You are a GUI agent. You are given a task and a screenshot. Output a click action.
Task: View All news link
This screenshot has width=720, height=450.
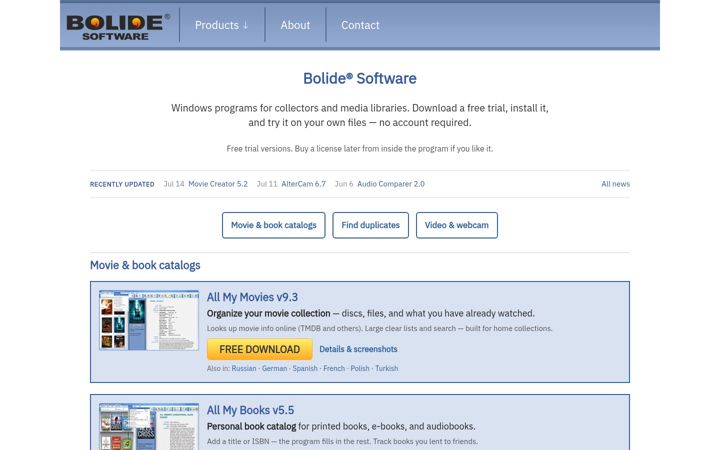[615, 184]
